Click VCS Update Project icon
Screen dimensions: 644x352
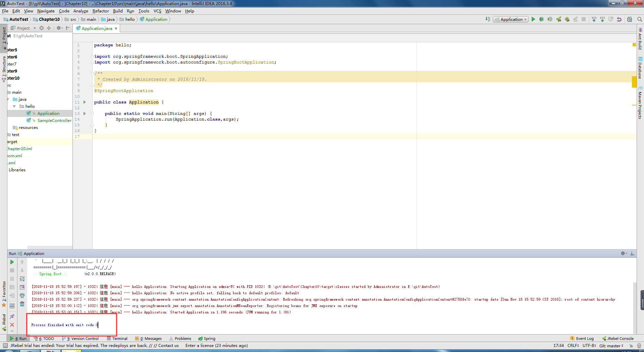[x=594, y=19]
